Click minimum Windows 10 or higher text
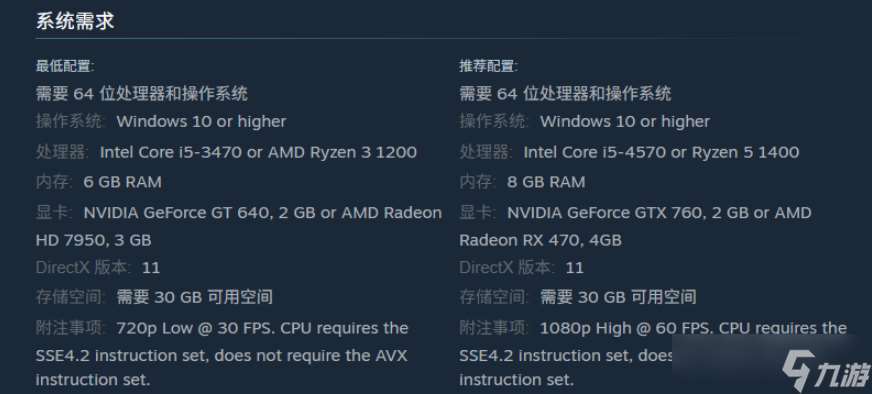The height and width of the screenshot is (394, 872). [201, 121]
